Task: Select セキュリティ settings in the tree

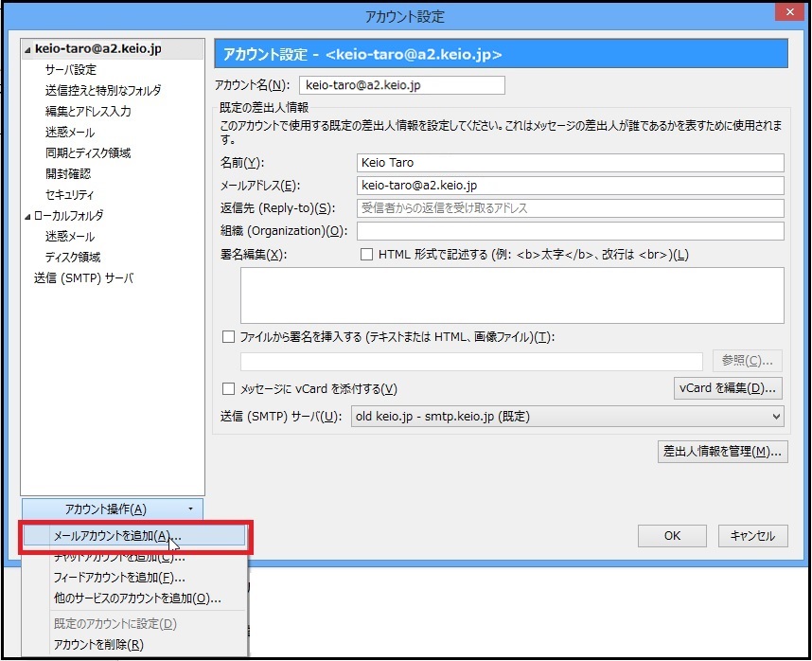Action: (x=69, y=195)
